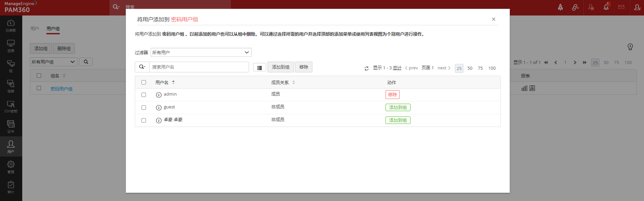This screenshot has height=201, width=644.
Task: Open the user account profile icon
Action: [x=637, y=7]
